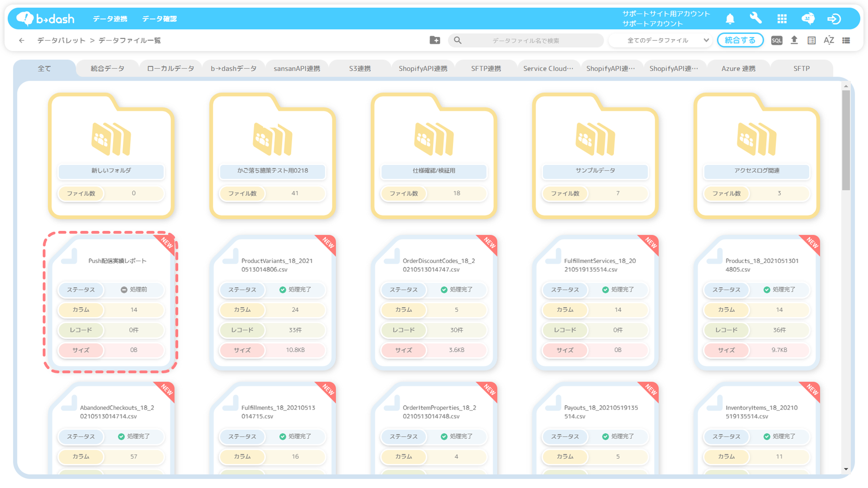The height and width of the screenshot is (488, 868).
Task: Sort files with the AZ icon
Action: point(829,40)
